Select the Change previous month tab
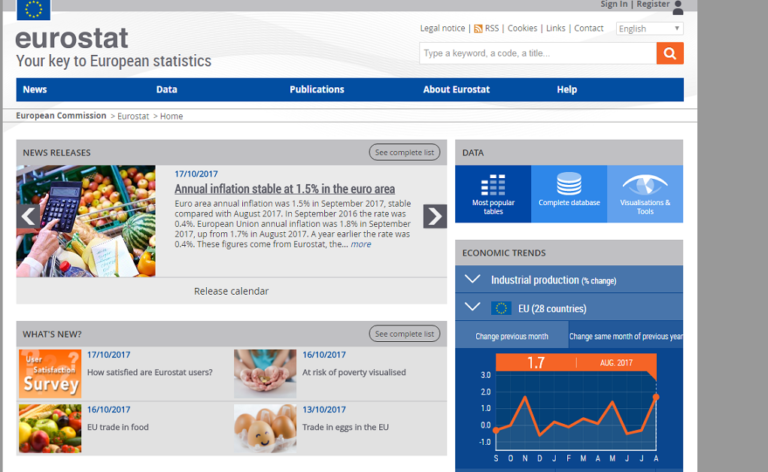This screenshot has width=768, height=472. coord(511,336)
